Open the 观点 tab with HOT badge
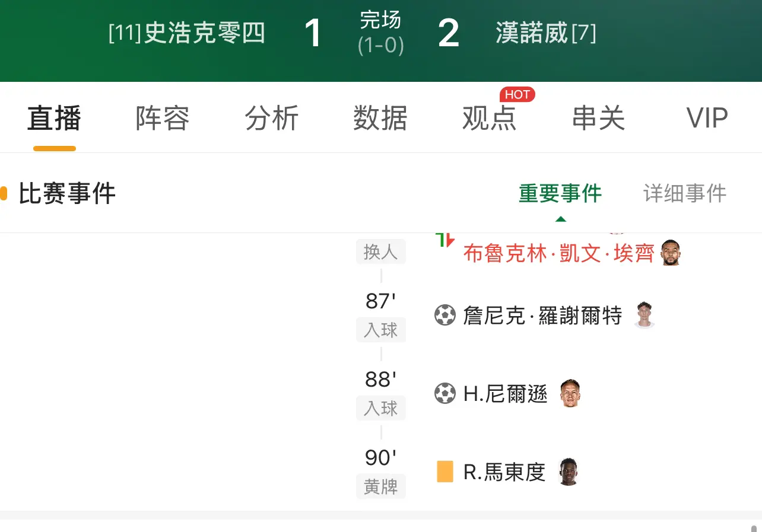 (490, 118)
